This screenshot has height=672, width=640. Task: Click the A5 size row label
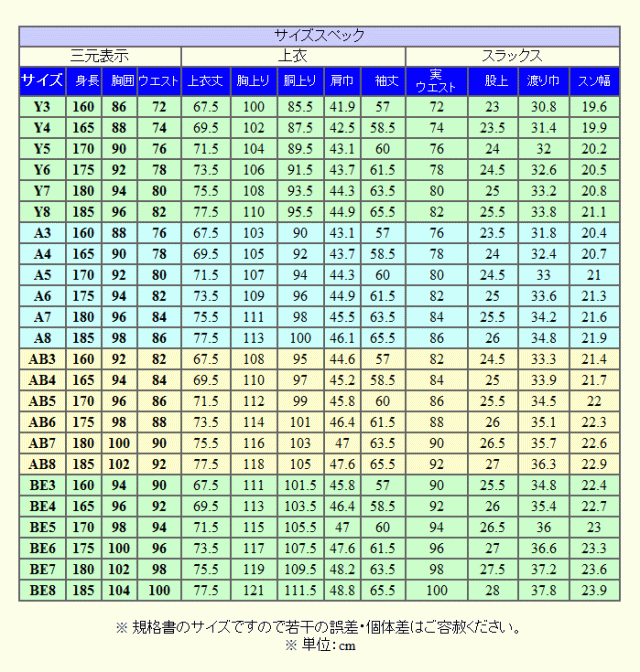pos(42,275)
